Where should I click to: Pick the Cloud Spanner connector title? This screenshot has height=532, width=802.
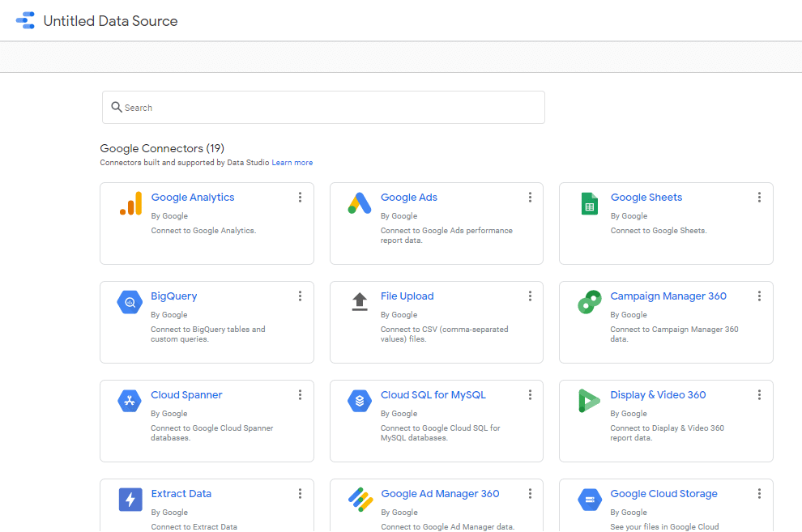tap(186, 394)
